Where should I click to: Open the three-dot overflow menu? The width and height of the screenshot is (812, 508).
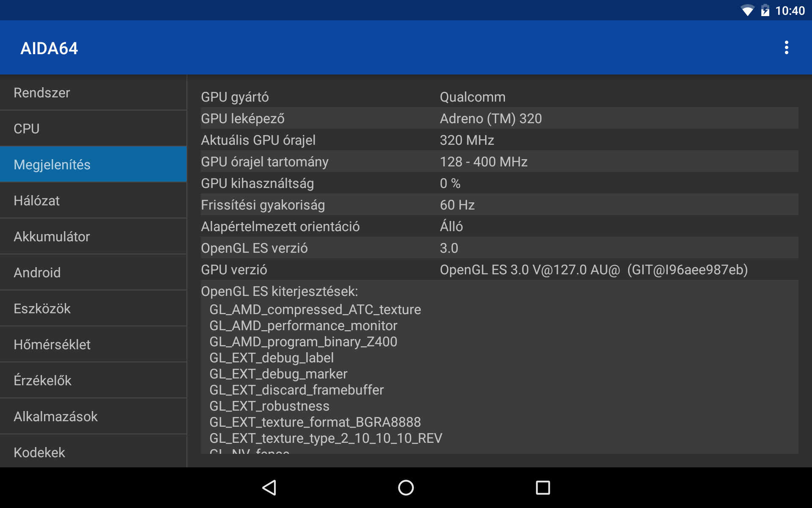tap(786, 47)
